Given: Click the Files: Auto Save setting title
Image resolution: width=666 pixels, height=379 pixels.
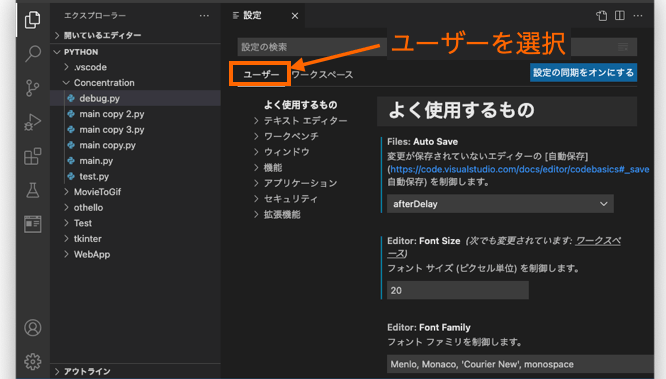Looking at the screenshot, I should click(422, 142).
